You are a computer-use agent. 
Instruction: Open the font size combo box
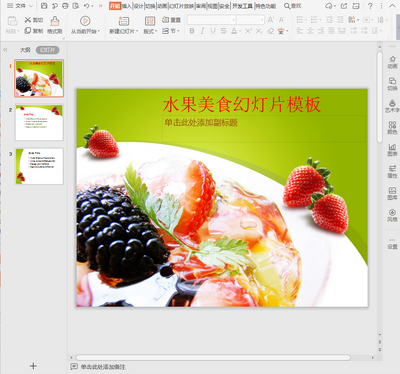[250, 20]
